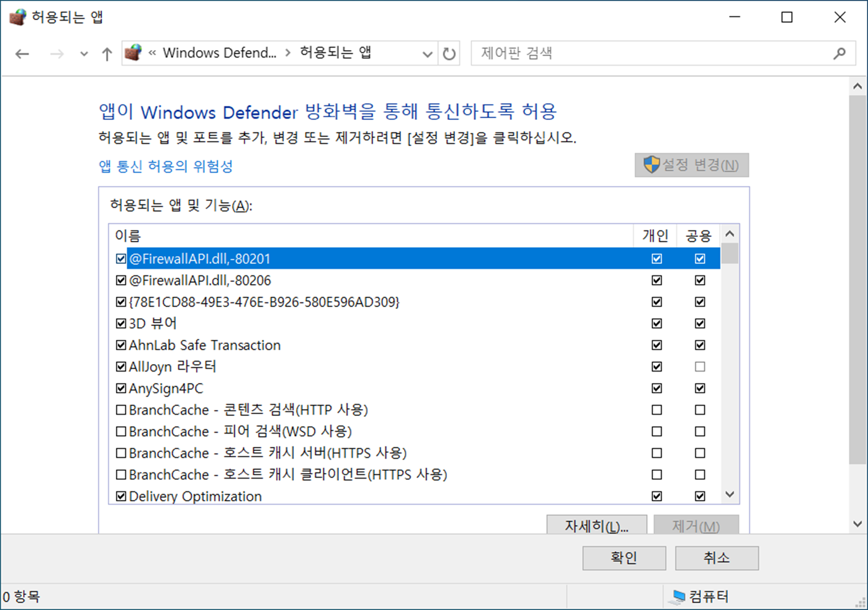Enable BranchCache - 콘텐츠 검색(HTTP 사용) checkbox
Screen dimensions: 868x610
click(x=121, y=410)
